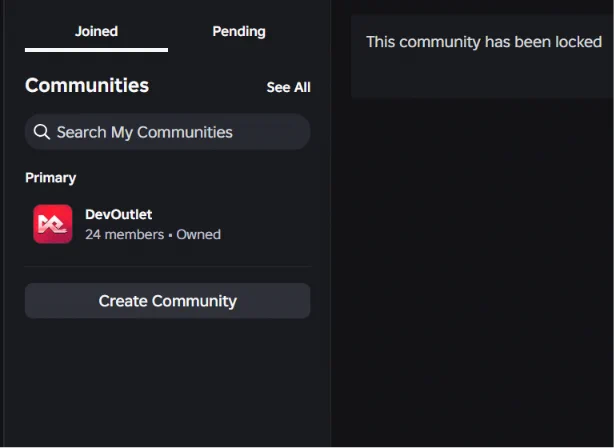Switch to the Pending tab
Screen dimensions: 614x448
coord(239,32)
